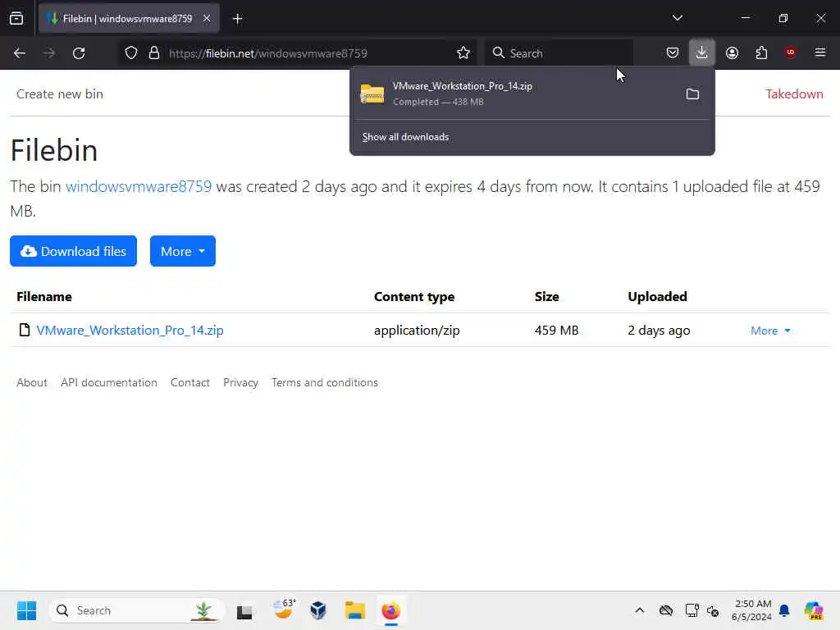The width and height of the screenshot is (840, 630).
Task: Go forward in browser history
Action: [x=48, y=53]
